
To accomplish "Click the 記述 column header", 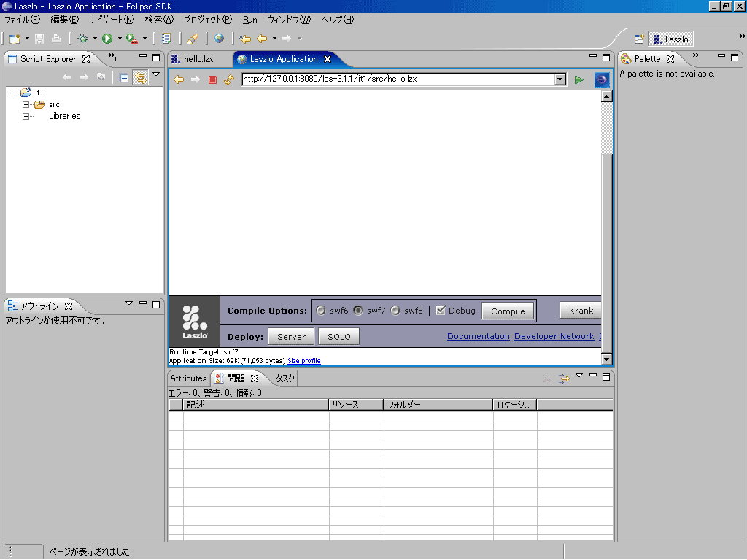I will pyautogui.click(x=256, y=405).
